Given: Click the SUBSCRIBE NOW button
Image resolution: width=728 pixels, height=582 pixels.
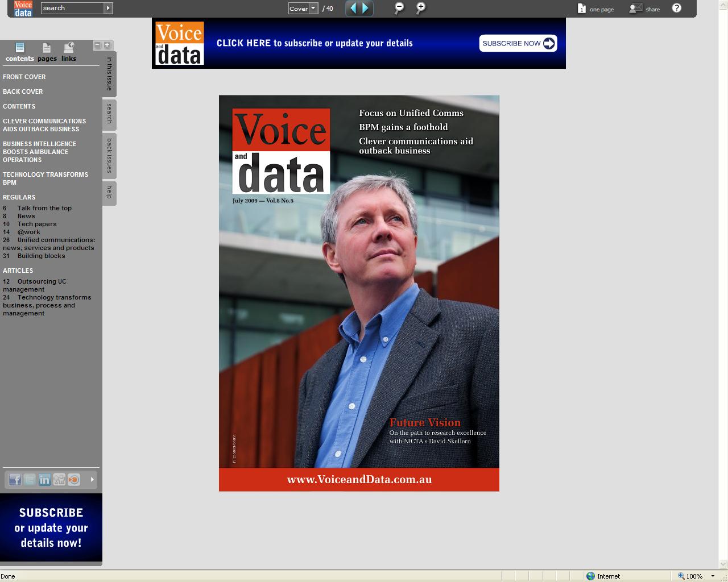Looking at the screenshot, I should pyautogui.click(x=518, y=43).
